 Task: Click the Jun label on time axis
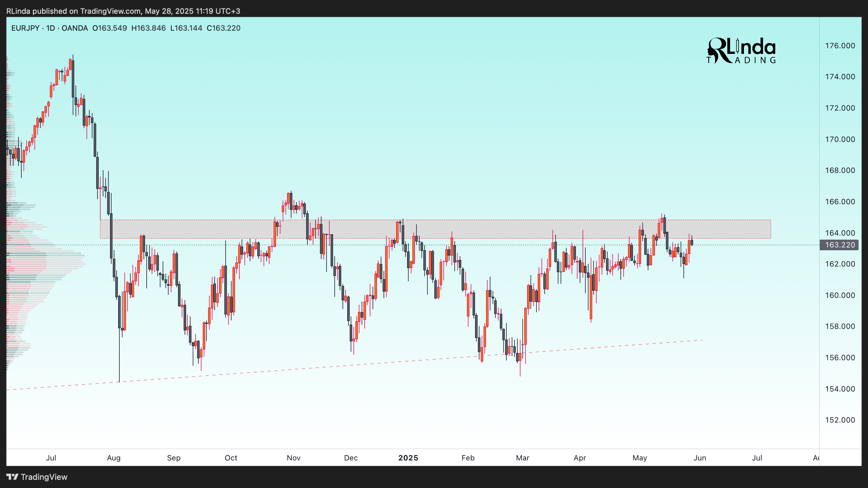pyautogui.click(x=700, y=458)
